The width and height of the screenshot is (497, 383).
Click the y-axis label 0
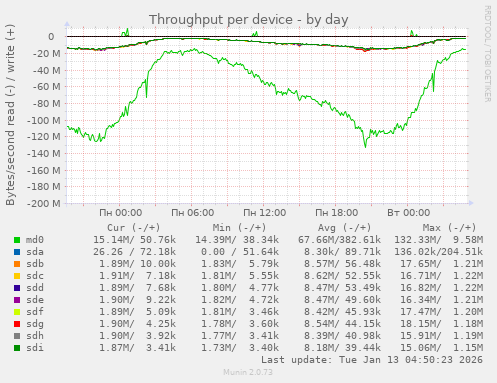coord(51,37)
